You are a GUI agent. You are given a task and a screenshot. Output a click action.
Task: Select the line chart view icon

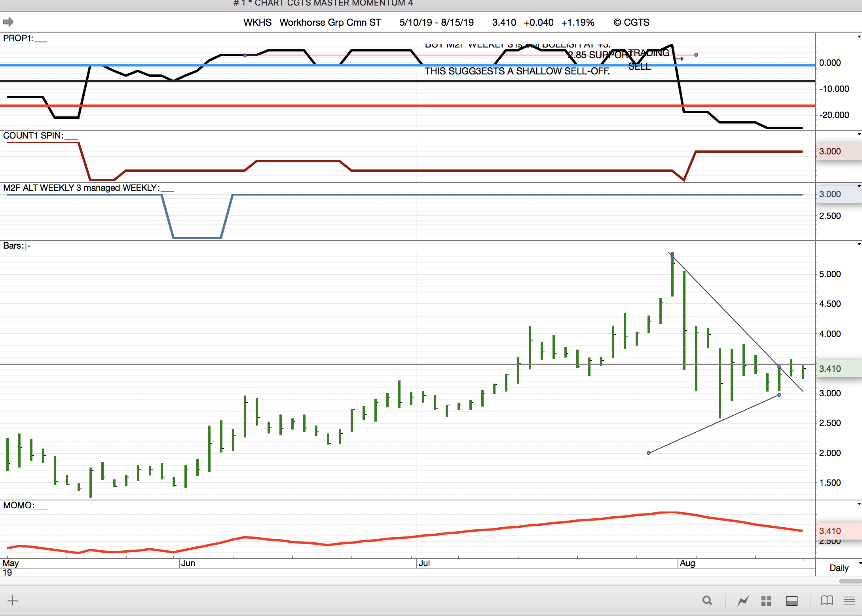pos(743,601)
